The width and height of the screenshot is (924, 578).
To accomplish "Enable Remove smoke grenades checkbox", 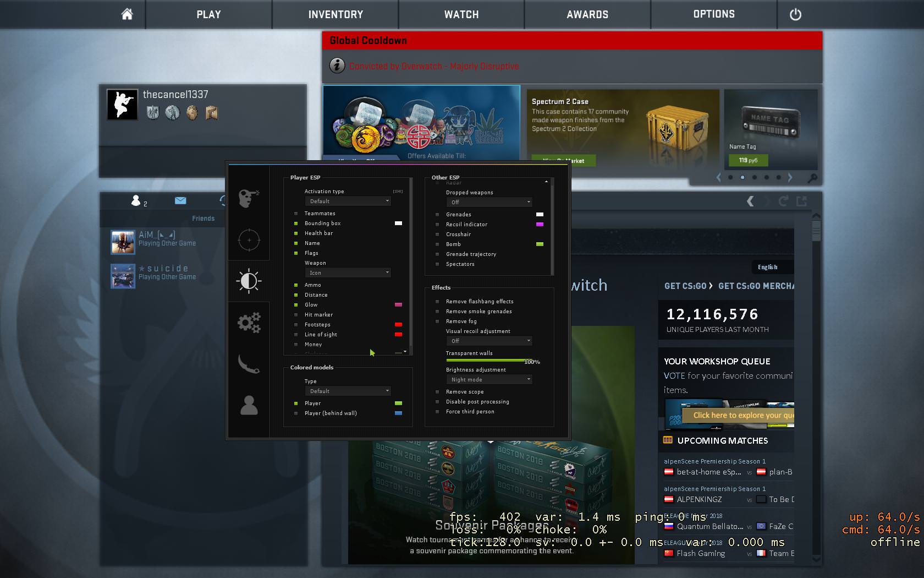I will click(437, 312).
